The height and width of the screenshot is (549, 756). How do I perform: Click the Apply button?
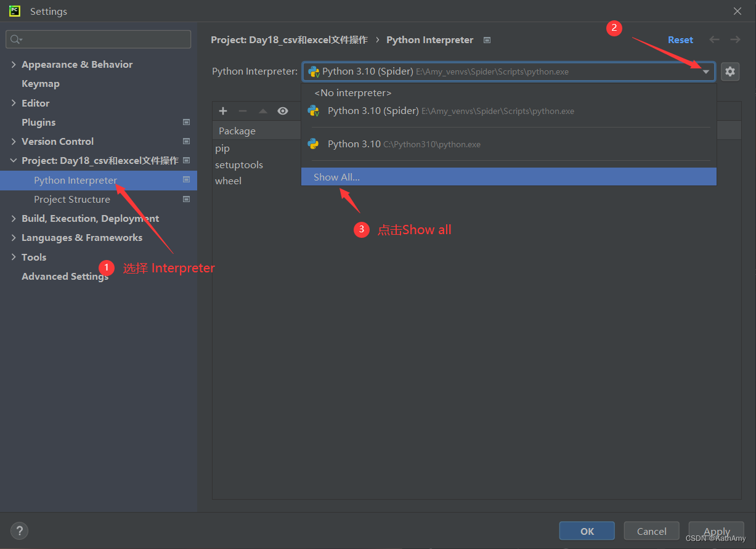click(717, 531)
